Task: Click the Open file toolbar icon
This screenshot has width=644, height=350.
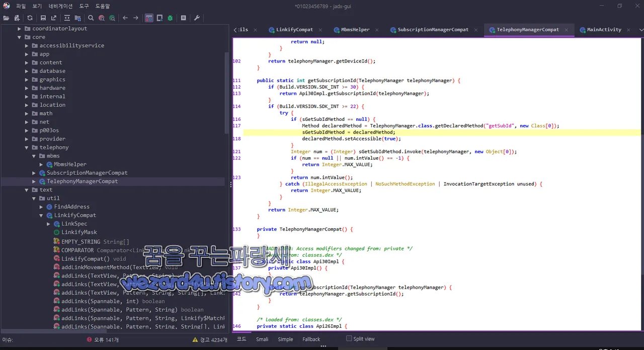Action: [x=6, y=18]
